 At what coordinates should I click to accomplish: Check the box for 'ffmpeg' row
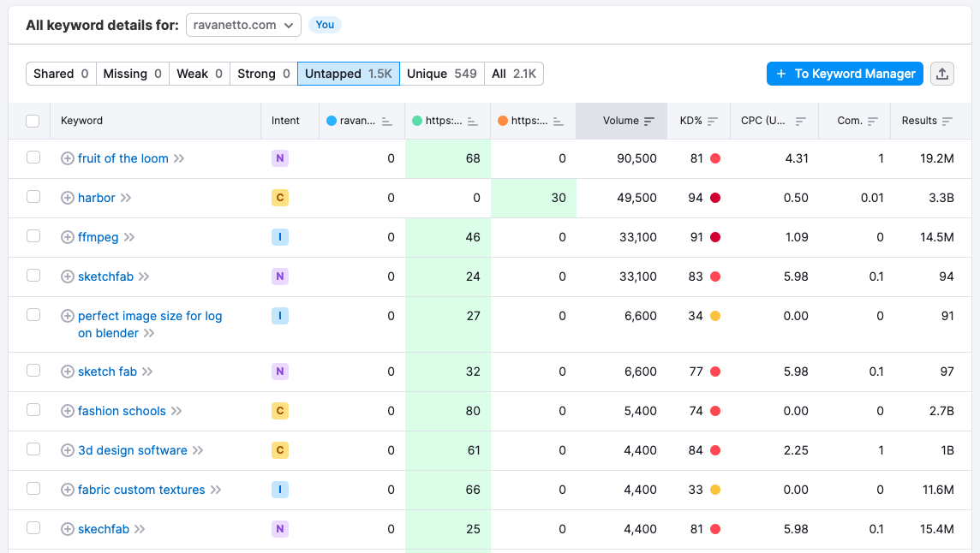[33, 236]
